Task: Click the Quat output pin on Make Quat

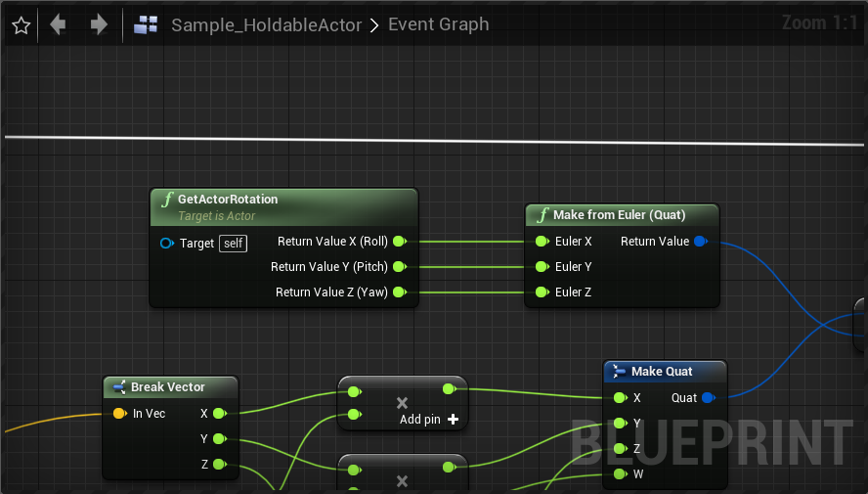Action: point(709,398)
